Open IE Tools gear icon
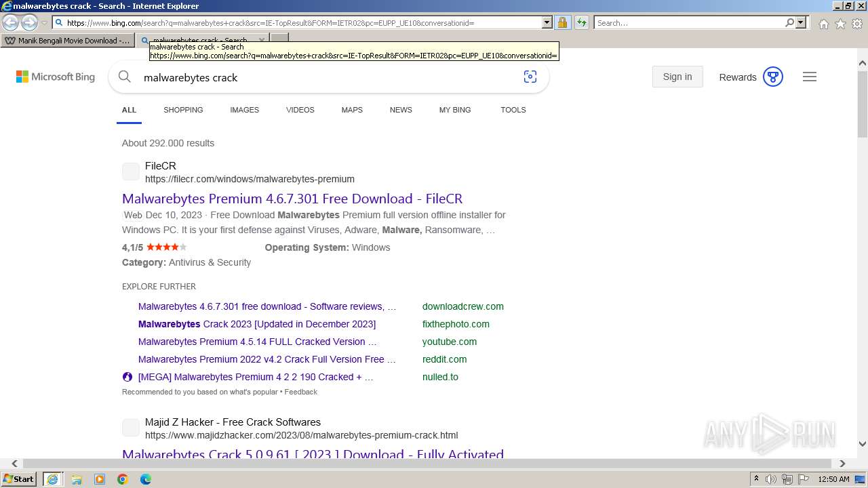 click(x=857, y=24)
